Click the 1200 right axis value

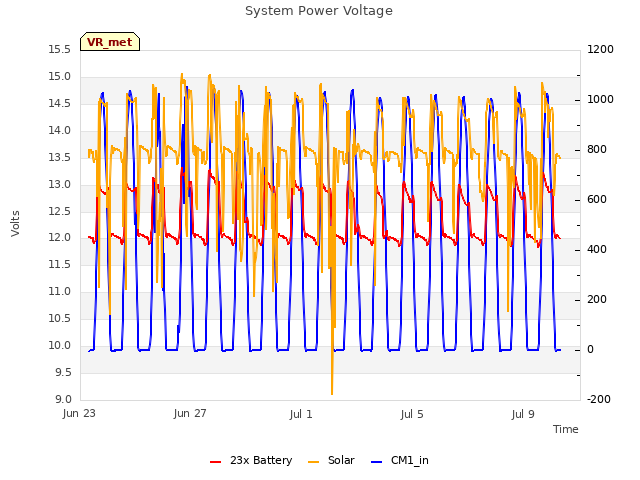[600, 50]
